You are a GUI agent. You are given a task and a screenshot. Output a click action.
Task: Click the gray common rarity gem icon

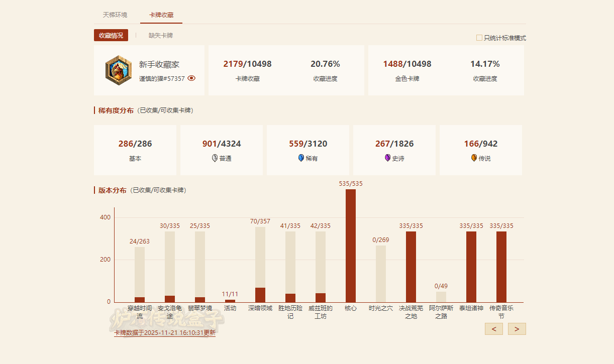pos(215,158)
